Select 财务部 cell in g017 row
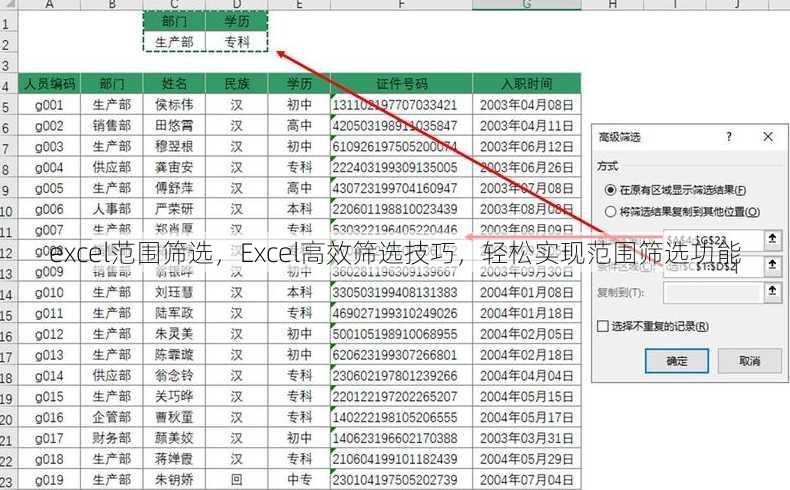 [x=112, y=438]
